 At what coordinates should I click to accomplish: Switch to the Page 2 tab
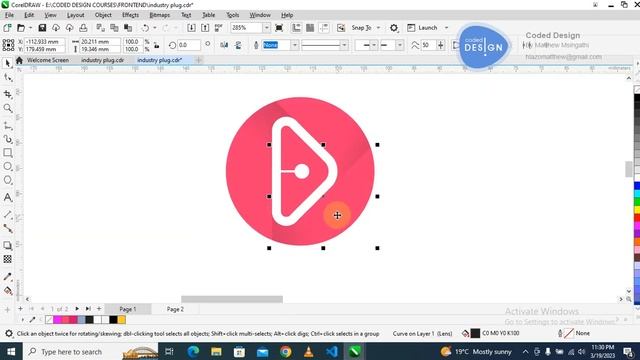[x=175, y=309]
